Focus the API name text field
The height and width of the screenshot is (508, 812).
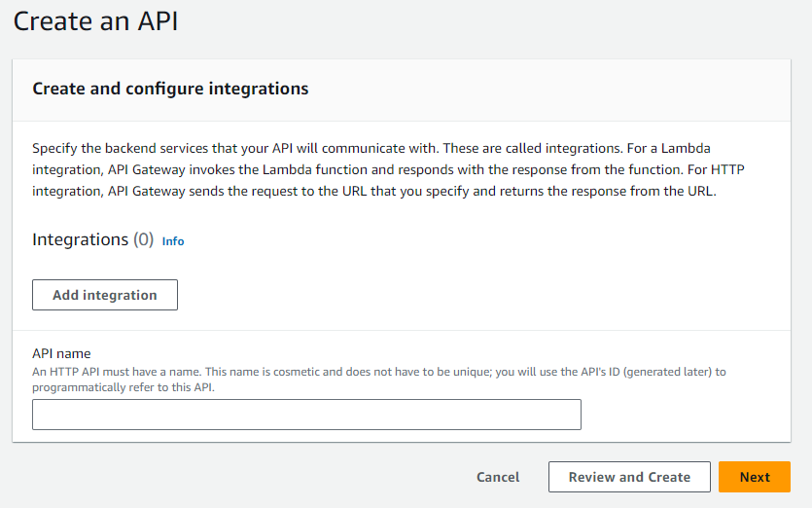pos(306,415)
